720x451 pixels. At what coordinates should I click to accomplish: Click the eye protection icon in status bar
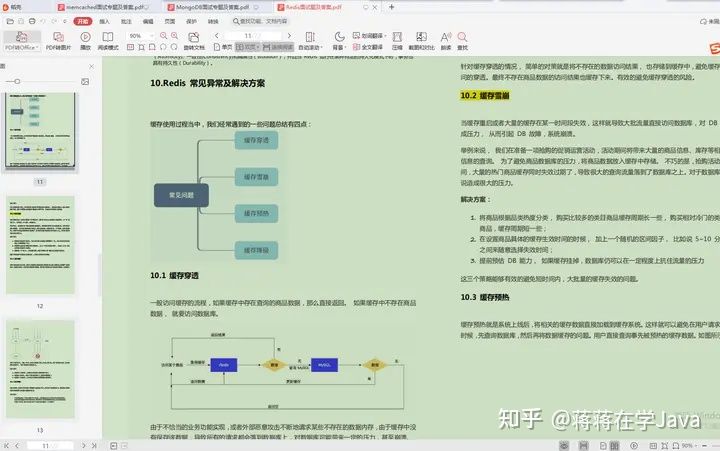point(564,445)
